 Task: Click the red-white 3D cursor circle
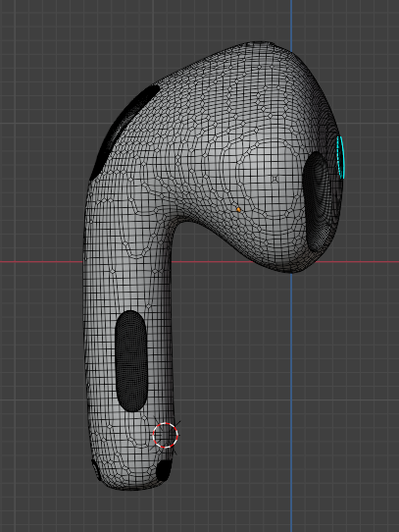click(x=166, y=435)
